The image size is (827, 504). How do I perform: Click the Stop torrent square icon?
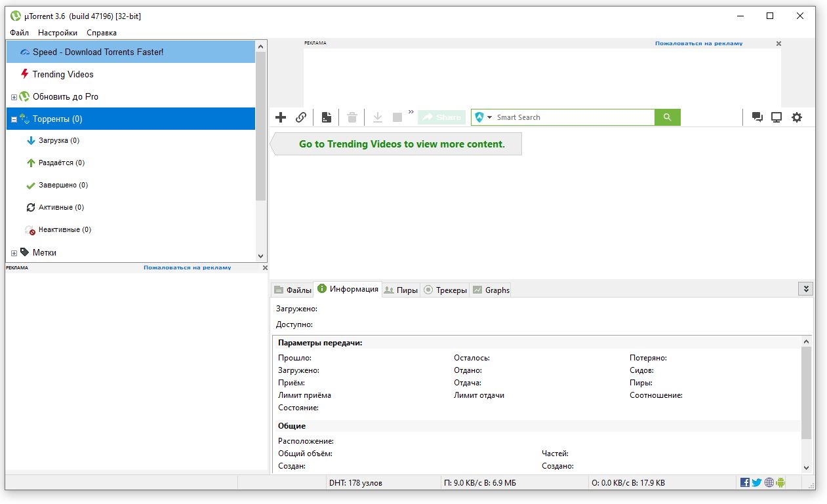397,117
